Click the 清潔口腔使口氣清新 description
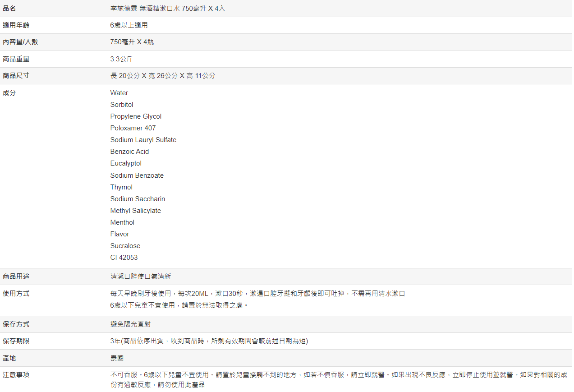 coord(140,276)
